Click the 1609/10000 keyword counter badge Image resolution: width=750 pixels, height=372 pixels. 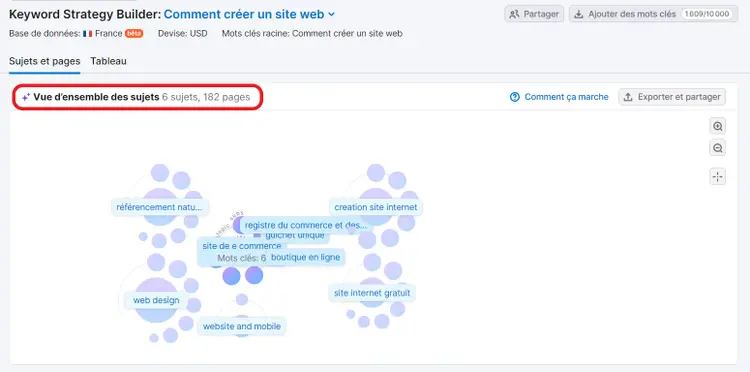[707, 14]
